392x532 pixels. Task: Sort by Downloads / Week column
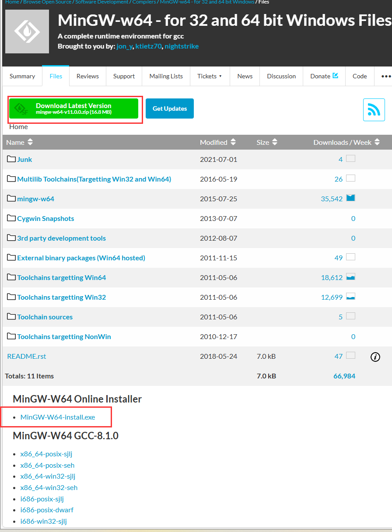tap(346, 142)
